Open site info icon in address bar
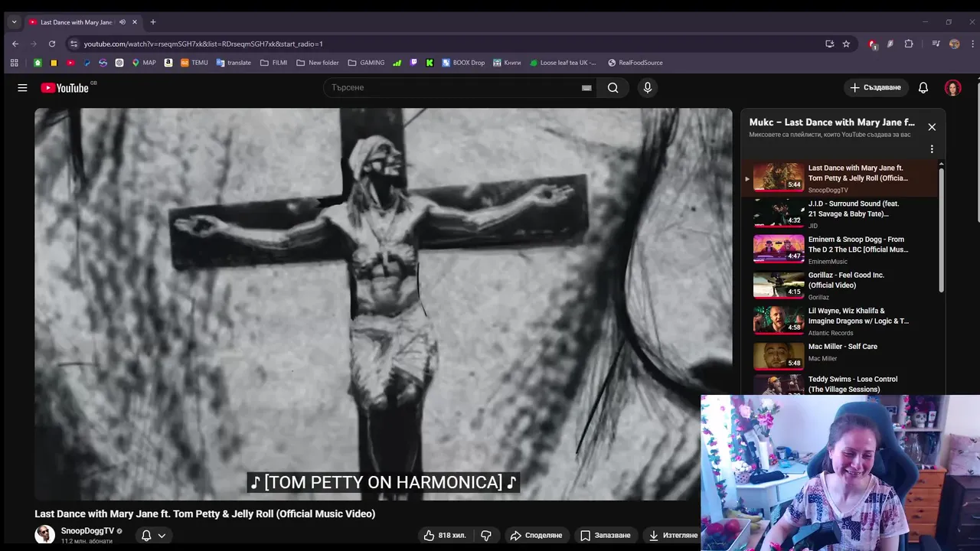The image size is (980, 551). click(x=73, y=44)
